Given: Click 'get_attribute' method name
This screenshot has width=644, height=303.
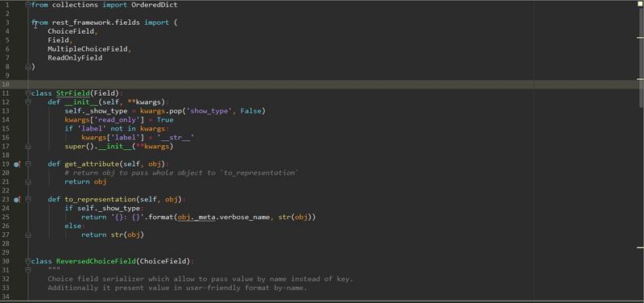Looking at the screenshot, I should 92,164.
